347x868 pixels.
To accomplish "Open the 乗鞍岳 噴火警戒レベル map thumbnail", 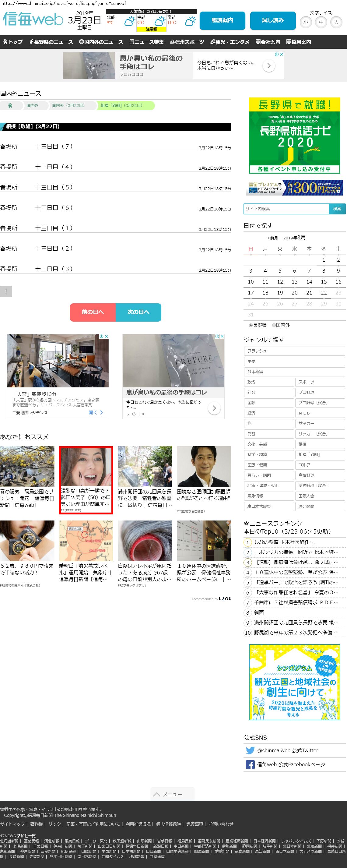I will point(86,541).
